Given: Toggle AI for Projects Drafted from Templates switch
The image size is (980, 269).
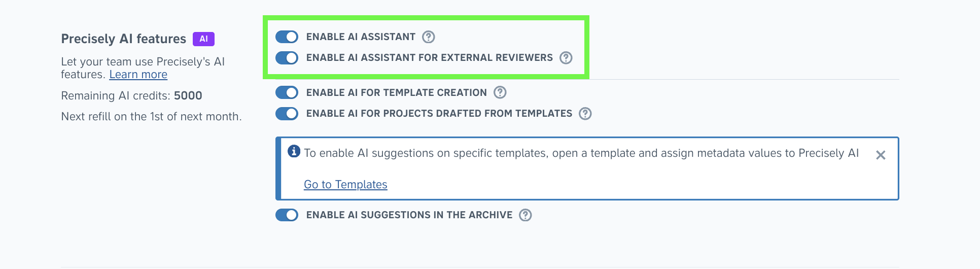Looking at the screenshot, I should pos(287,114).
